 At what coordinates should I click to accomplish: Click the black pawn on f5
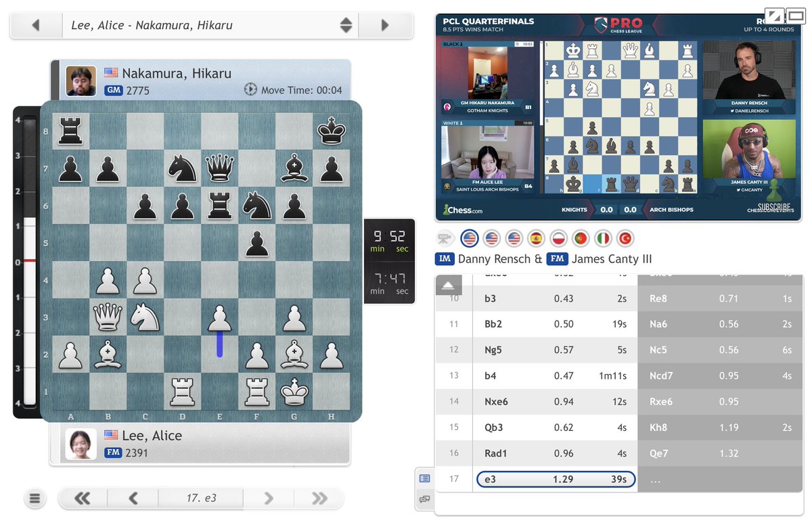pos(256,242)
